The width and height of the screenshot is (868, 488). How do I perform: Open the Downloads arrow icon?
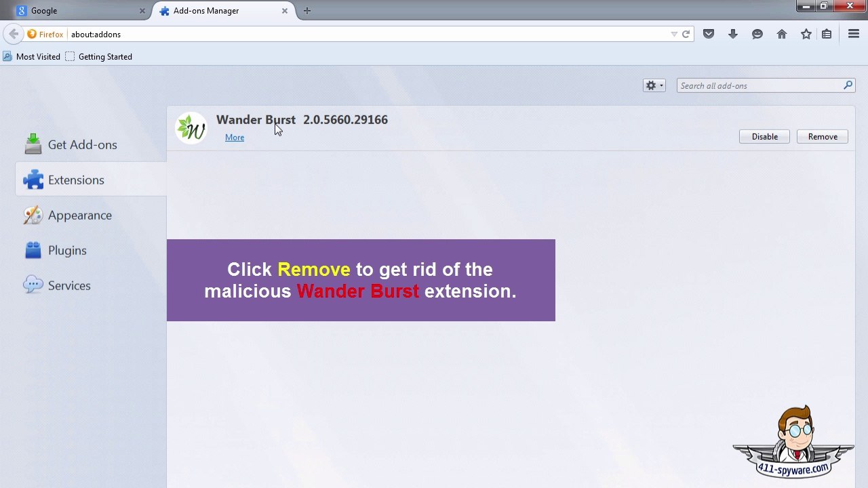pyautogui.click(x=733, y=34)
